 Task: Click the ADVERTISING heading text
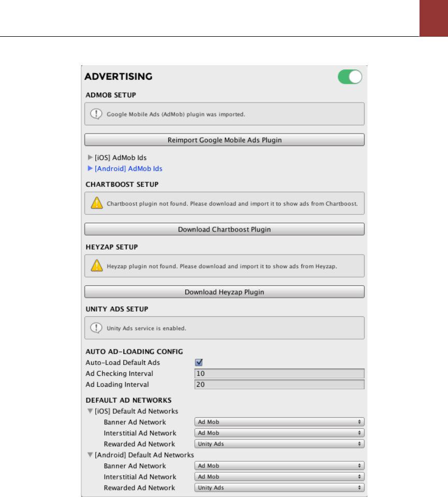pos(118,77)
